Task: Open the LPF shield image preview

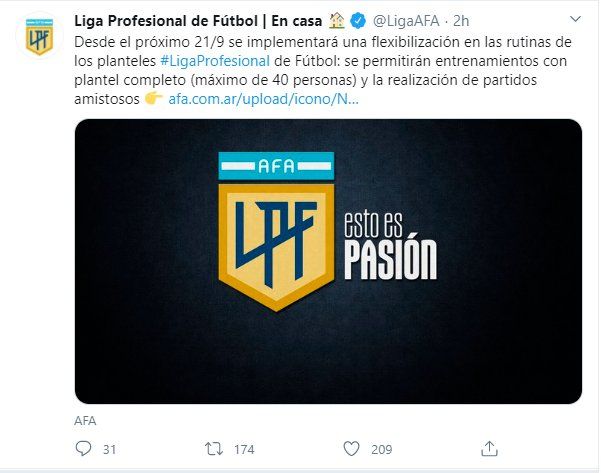Action: coord(328,260)
